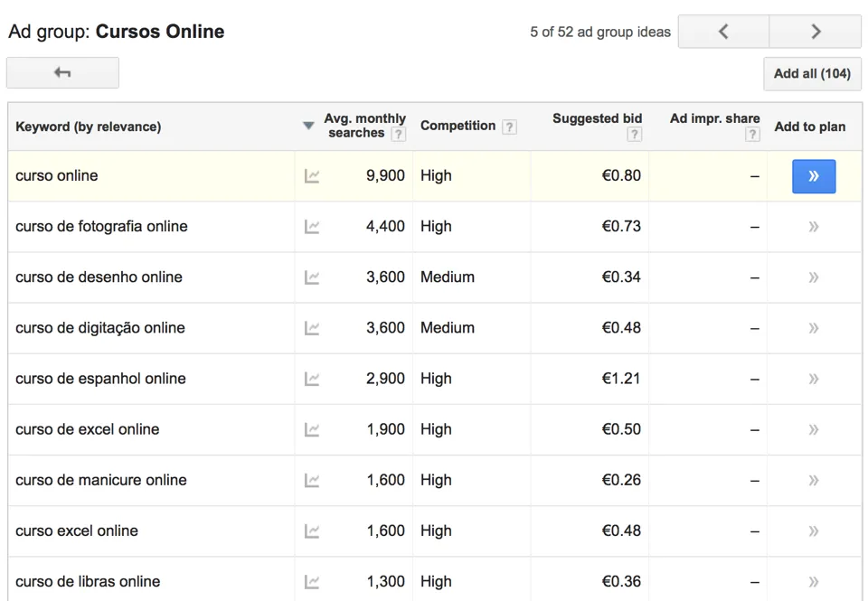The image size is (868, 601).
Task: Add curso online to plan
Action: pos(814,176)
